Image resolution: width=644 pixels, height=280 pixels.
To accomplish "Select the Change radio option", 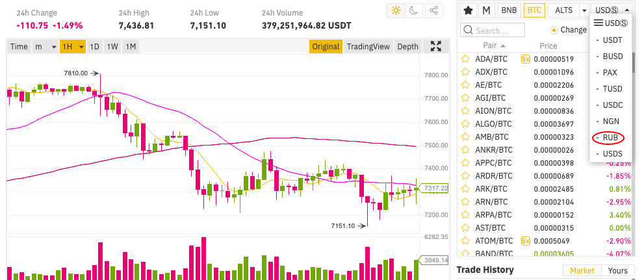I will click(554, 30).
